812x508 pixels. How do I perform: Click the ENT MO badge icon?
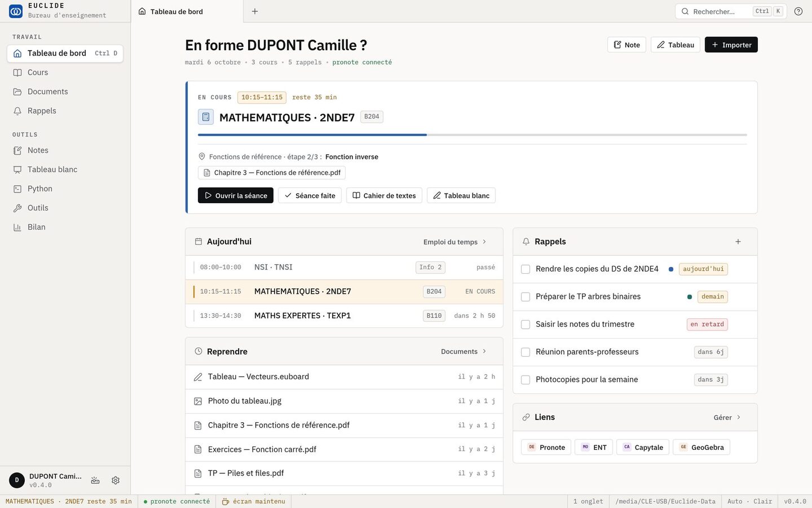pos(585,447)
